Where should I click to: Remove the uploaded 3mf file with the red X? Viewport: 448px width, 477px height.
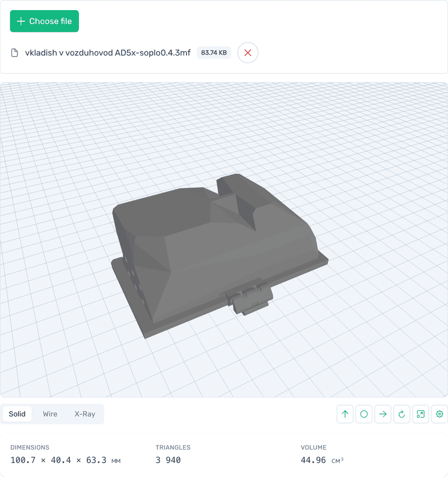[x=248, y=53]
